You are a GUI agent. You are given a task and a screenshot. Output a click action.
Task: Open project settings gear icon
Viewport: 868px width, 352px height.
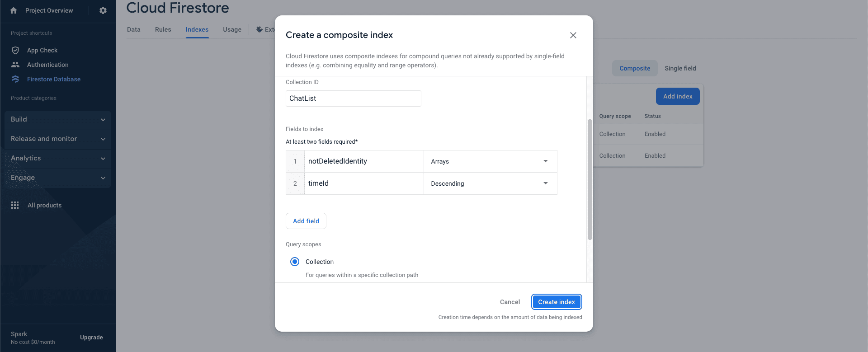103,10
